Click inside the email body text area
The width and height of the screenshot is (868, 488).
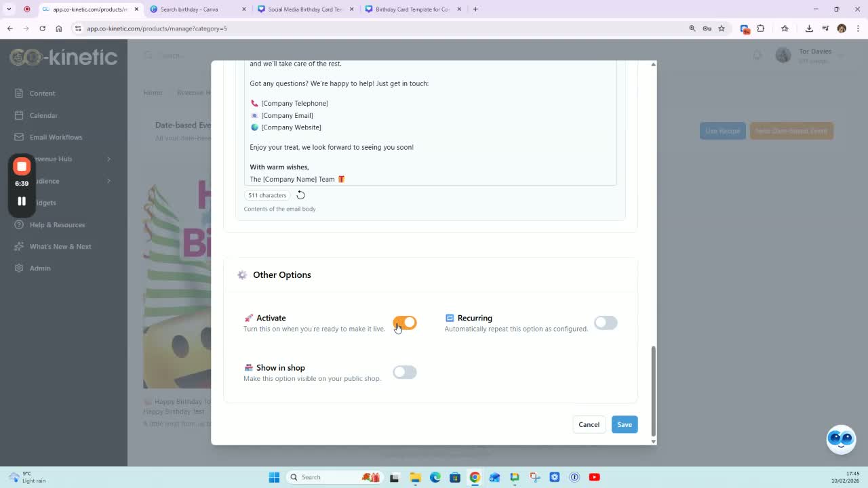(430, 122)
